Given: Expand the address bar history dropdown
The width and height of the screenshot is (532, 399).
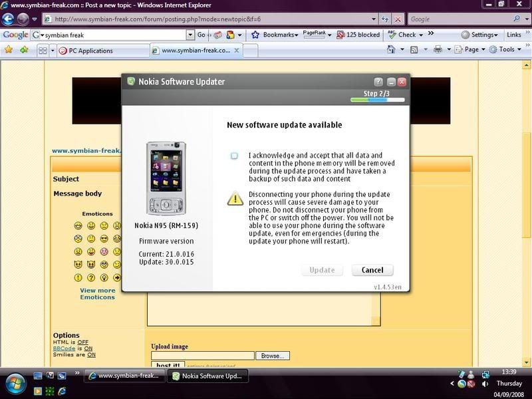Looking at the screenshot, I should pyautogui.click(x=374, y=19).
